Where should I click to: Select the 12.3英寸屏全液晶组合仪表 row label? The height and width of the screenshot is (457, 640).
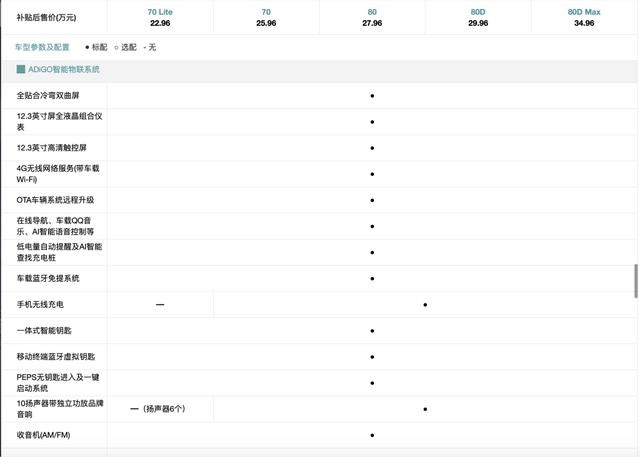[x=59, y=122]
